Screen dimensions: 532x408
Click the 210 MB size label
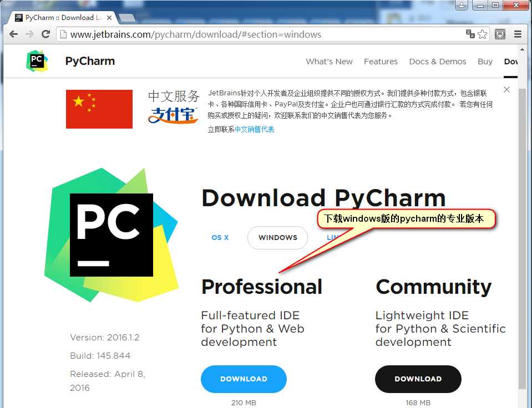[244, 402]
